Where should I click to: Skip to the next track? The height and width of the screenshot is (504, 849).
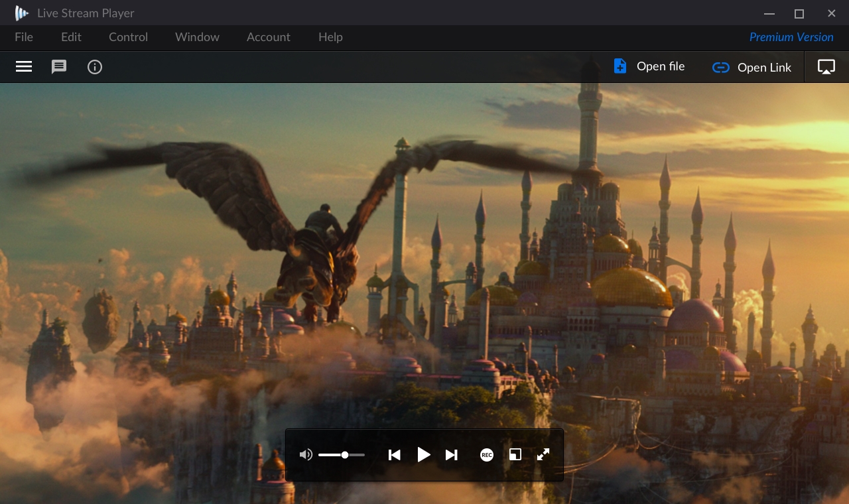tap(452, 455)
